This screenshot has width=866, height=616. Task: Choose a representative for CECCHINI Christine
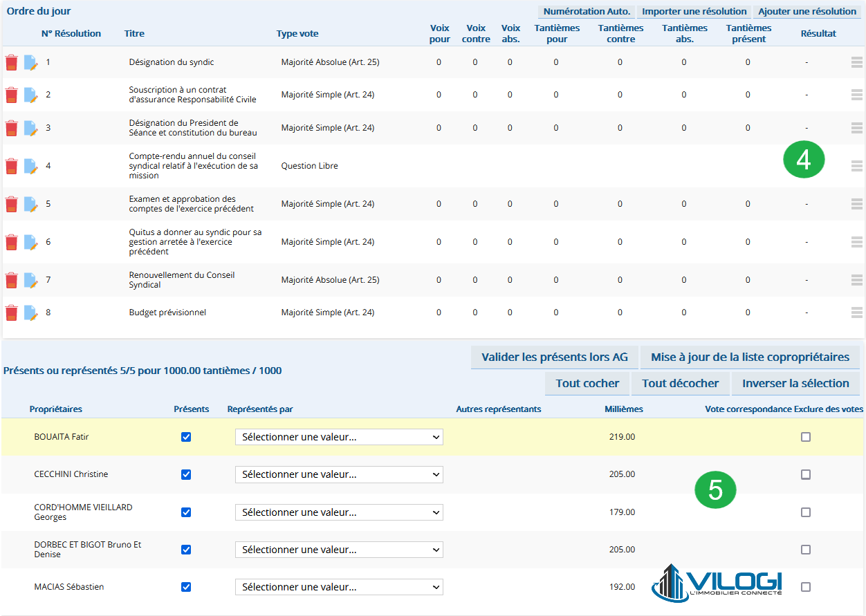(339, 474)
